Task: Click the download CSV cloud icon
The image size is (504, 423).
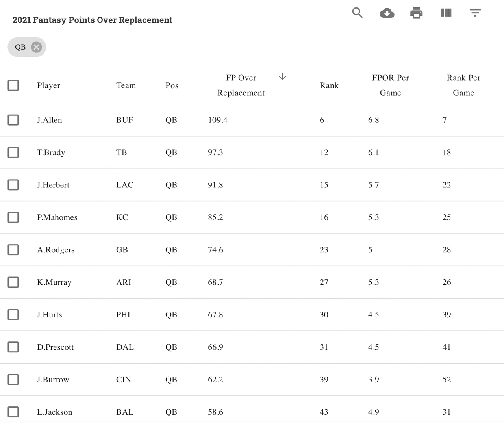Action: tap(387, 13)
